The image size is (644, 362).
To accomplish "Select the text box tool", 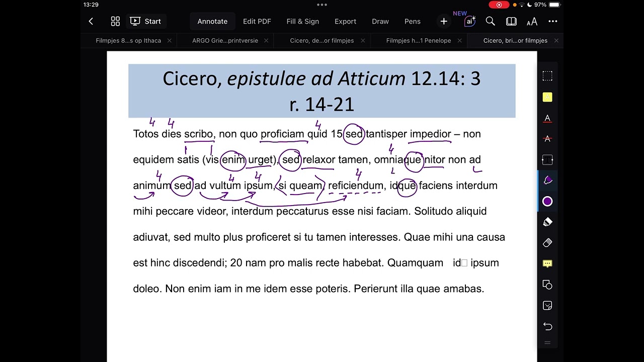I will coord(547,159).
